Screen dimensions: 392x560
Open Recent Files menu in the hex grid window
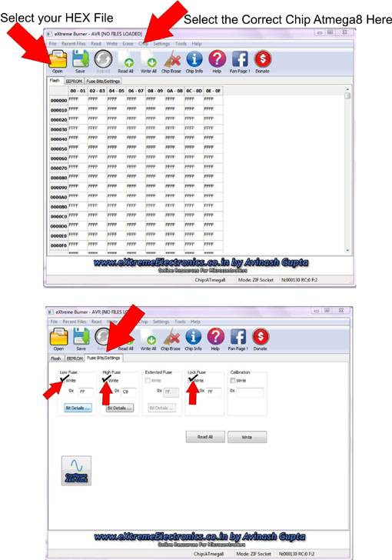click(x=74, y=44)
